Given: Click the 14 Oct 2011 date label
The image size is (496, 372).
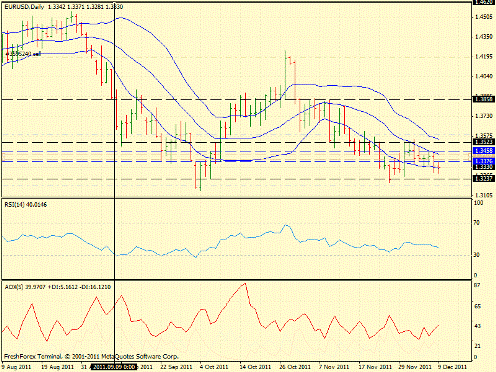Looking at the screenshot, I should [255, 367].
